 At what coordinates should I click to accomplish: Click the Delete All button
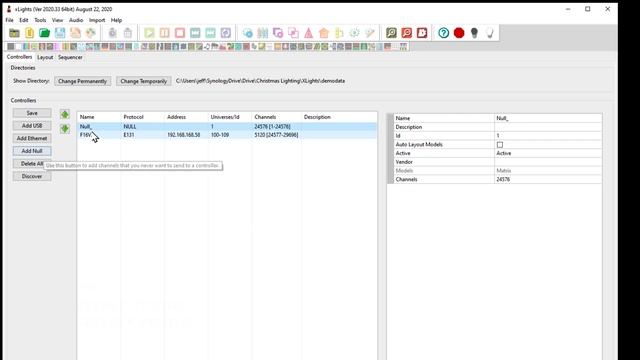pyautogui.click(x=32, y=164)
